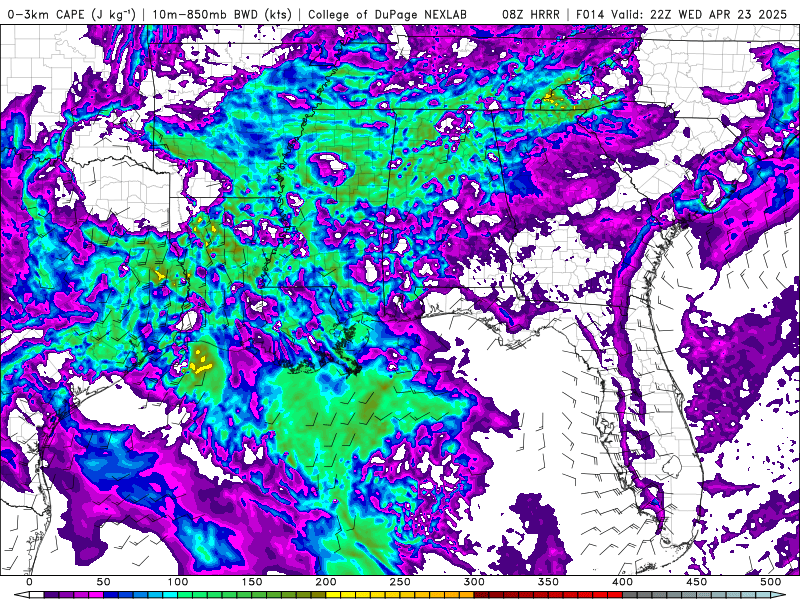
Task: Click the colorbar label "450"
Action: tap(696, 582)
